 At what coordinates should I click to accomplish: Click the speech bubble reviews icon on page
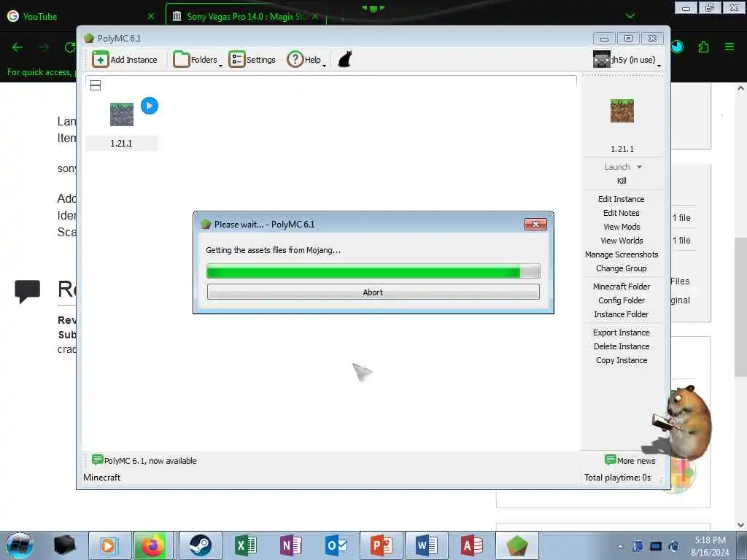[27, 292]
